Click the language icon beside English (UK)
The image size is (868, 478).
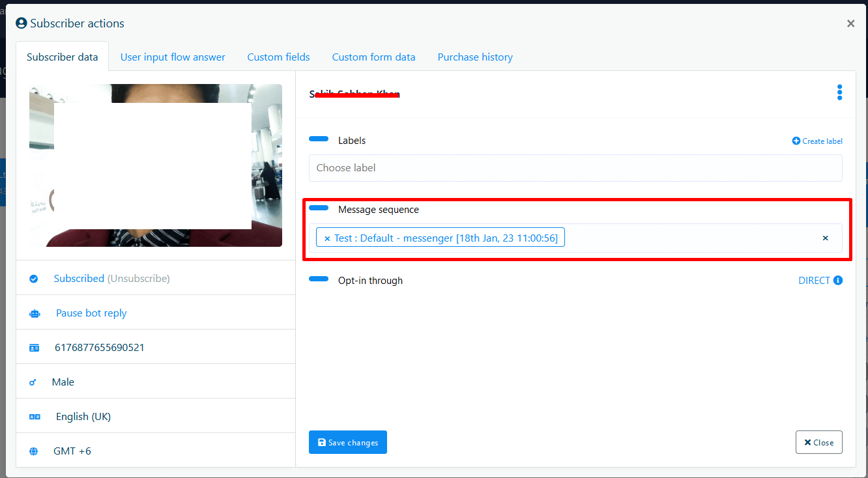coord(35,417)
